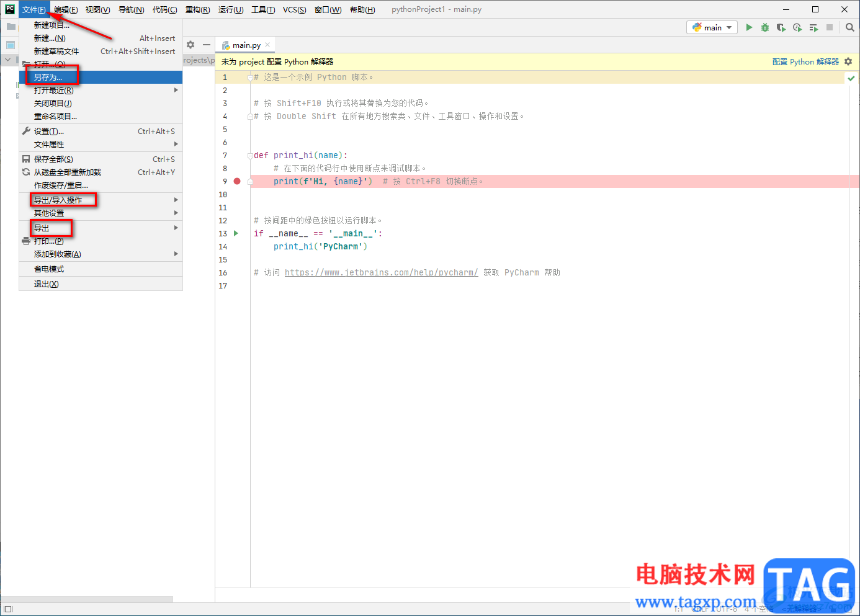The image size is (860, 616).
Task: Select 作废缓存/重启... menu entry
Action: pos(101,185)
